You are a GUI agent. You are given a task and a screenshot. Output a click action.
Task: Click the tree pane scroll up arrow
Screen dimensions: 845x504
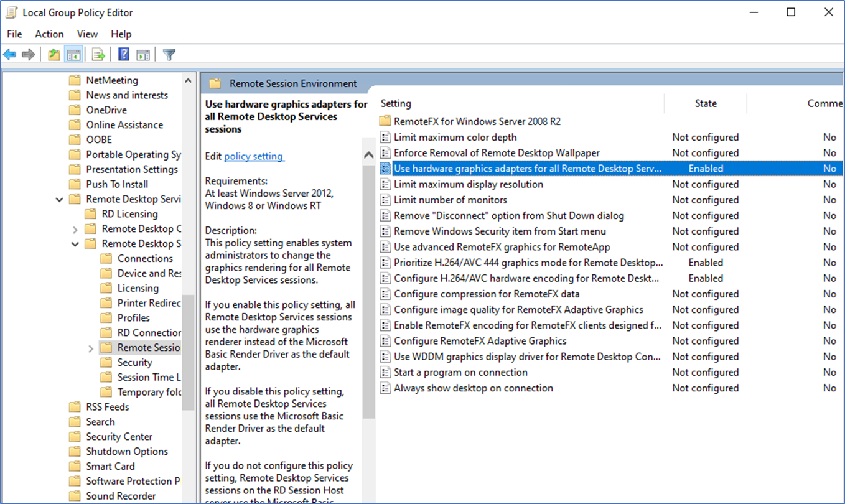(188, 81)
